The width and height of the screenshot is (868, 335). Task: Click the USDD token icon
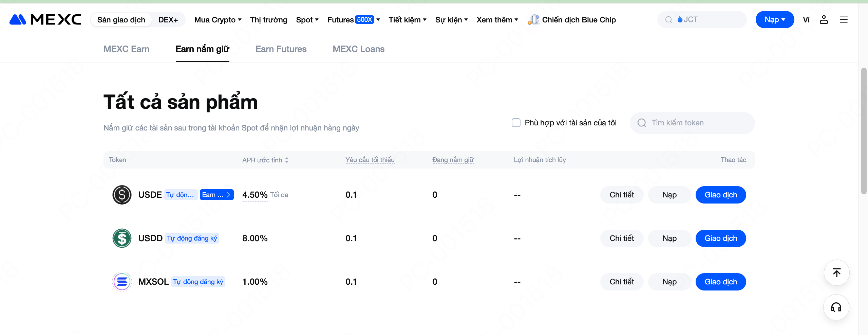[x=122, y=238]
